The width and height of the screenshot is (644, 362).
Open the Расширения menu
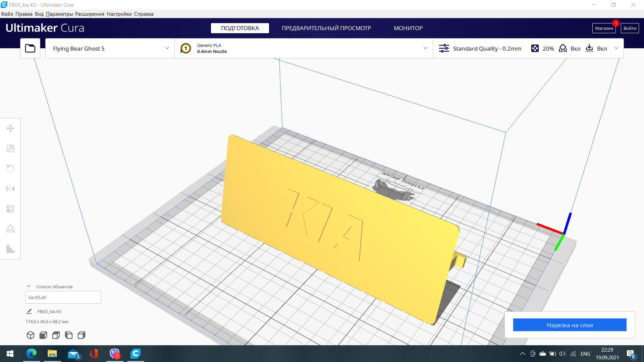pyautogui.click(x=90, y=14)
